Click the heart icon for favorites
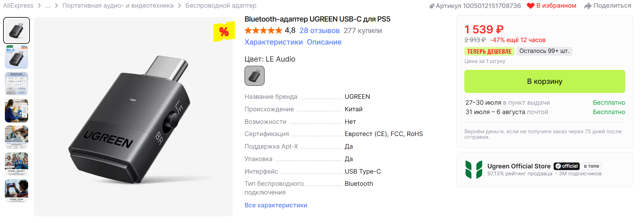This screenshot has width=644, height=223. [530, 6]
